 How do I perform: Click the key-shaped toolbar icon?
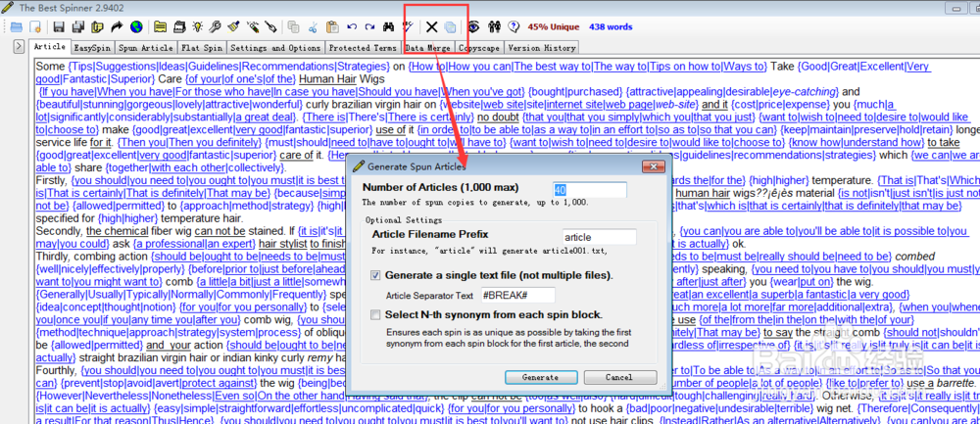[215, 26]
